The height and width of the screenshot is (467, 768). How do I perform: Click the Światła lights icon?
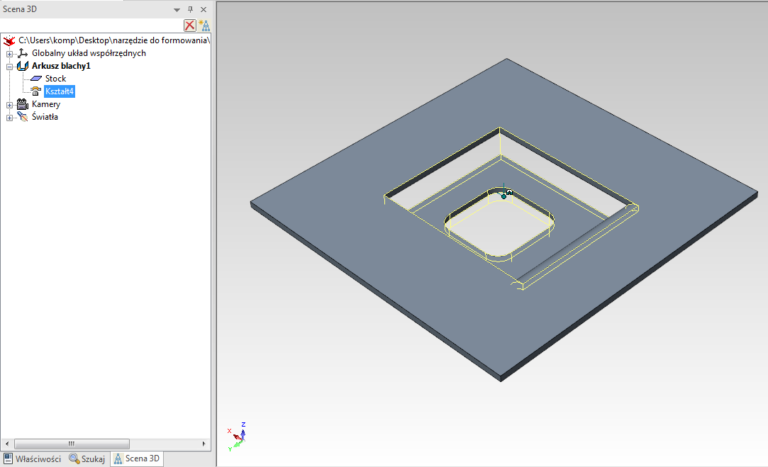click(x=23, y=117)
